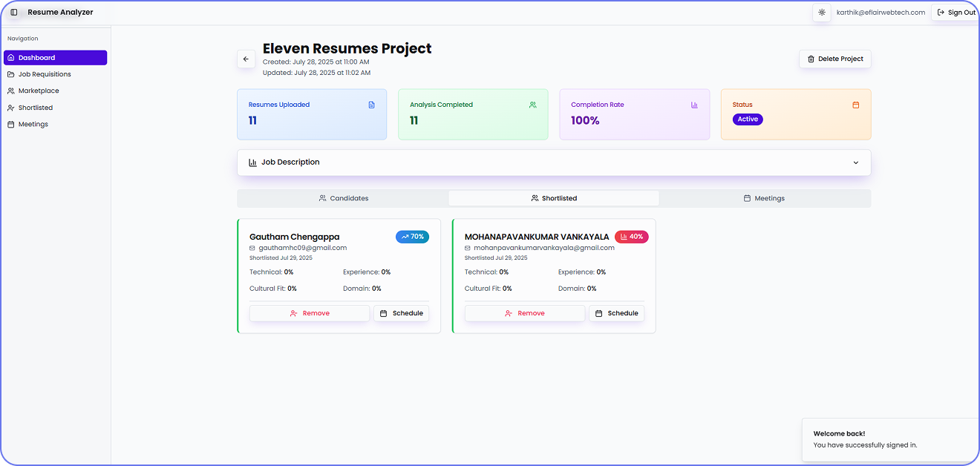Image resolution: width=980 pixels, height=466 pixels.
Task: Click the Analysis Completed label
Action: click(x=441, y=105)
